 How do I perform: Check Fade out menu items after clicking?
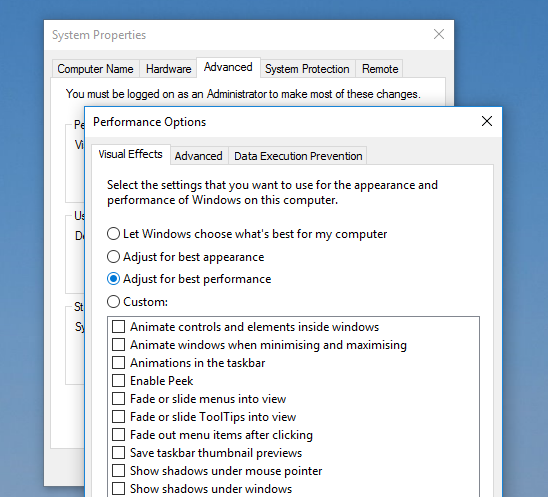tap(118, 435)
